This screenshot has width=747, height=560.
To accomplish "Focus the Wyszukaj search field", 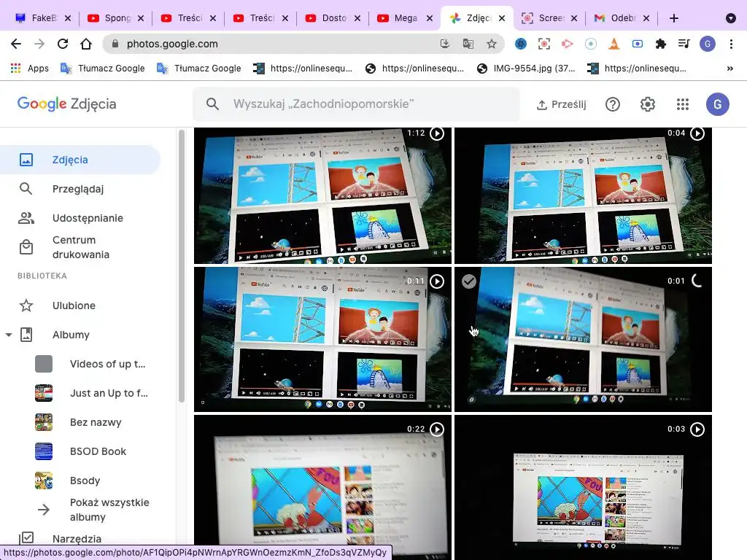I will (x=356, y=104).
